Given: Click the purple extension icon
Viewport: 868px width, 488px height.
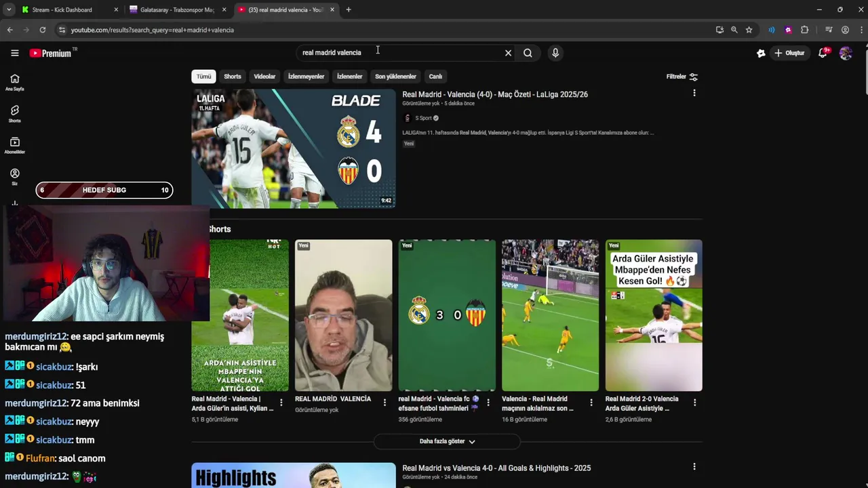Looking at the screenshot, I should (x=788, y=30).
